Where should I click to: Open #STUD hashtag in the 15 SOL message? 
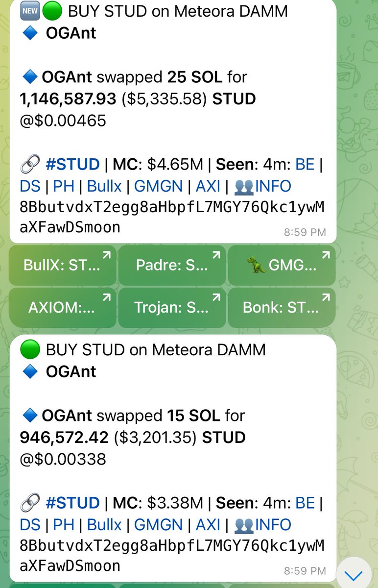tap(72, 503)
